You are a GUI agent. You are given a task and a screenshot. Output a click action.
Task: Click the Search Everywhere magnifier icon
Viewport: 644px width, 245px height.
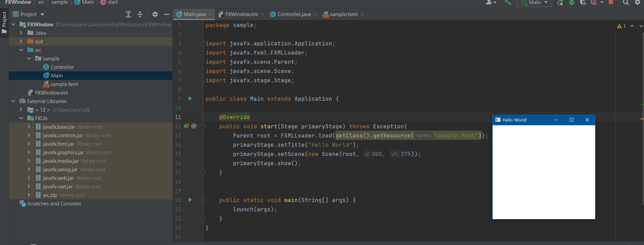pyautogui.click(x=626, y=2)
